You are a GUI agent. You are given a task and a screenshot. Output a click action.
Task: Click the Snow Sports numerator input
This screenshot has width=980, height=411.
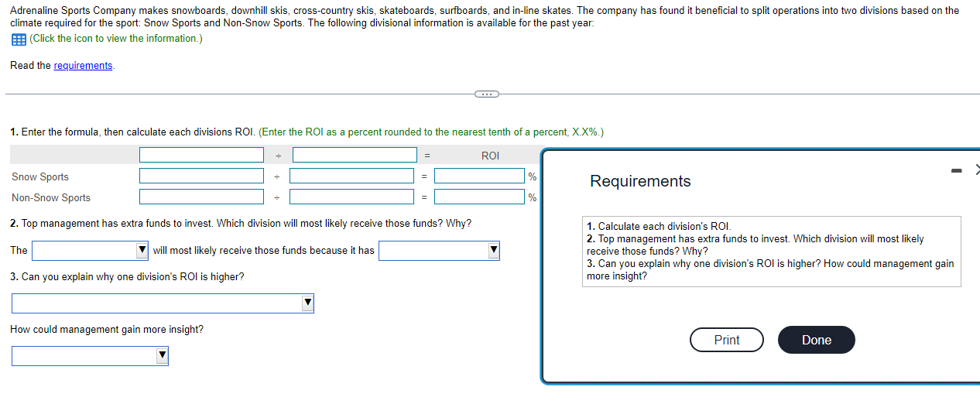click(201, 176)
